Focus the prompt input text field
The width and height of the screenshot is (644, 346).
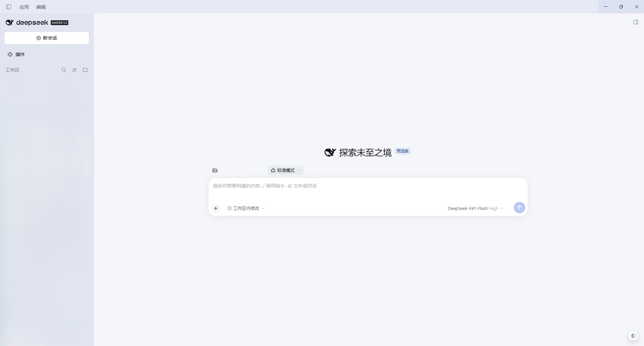pos(368,186)
